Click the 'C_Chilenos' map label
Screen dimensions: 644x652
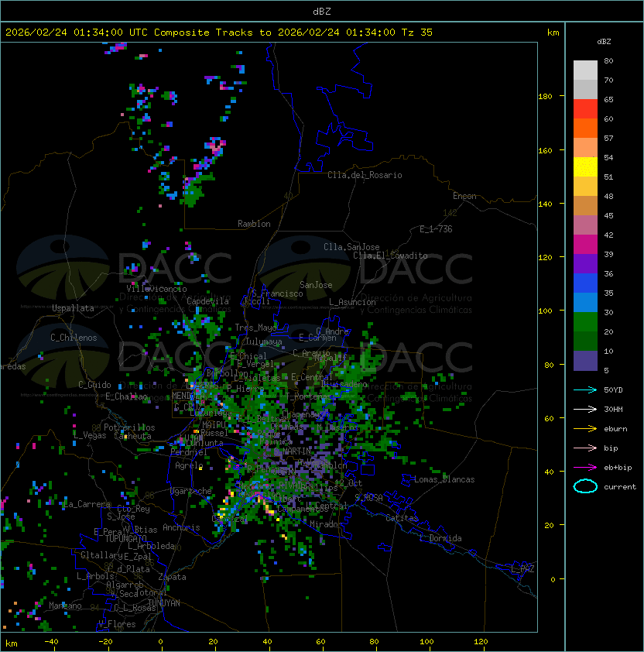[x=74, y=338]
